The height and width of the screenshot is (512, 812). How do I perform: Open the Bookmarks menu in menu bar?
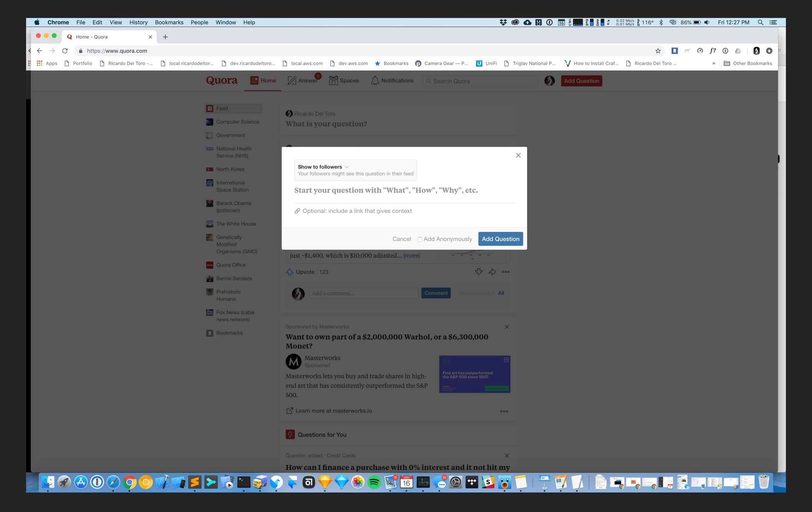click(x=169, y=22)
